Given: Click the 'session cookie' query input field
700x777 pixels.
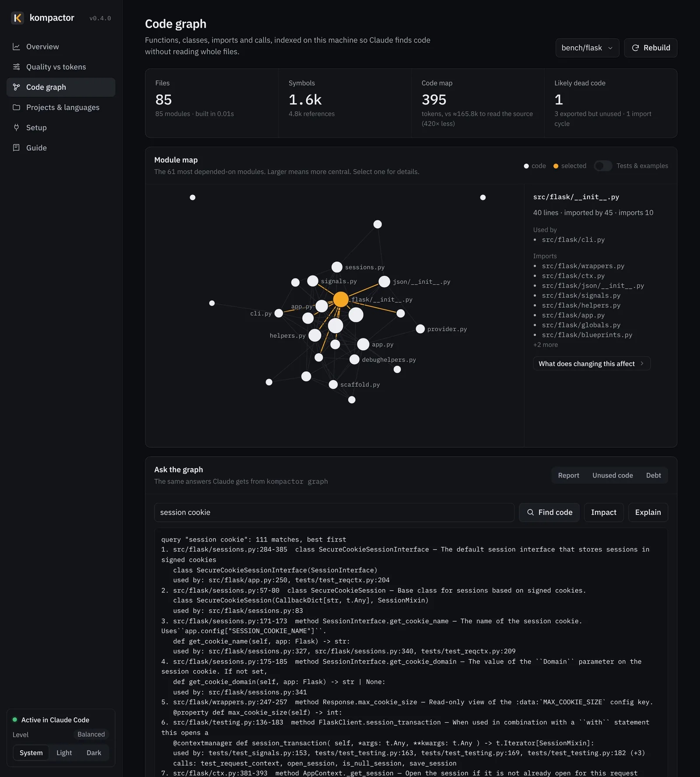Looking at the screenshot, I should point(334,512).
